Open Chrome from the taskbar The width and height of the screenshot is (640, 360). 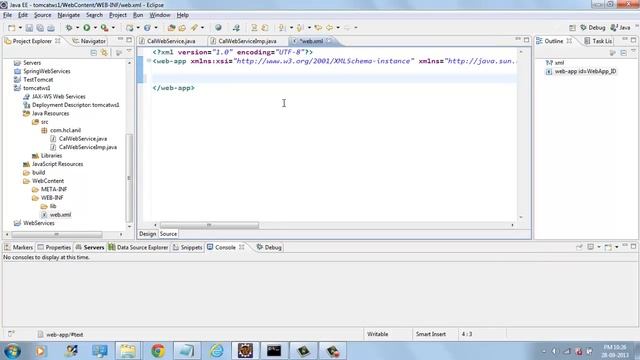158,351
